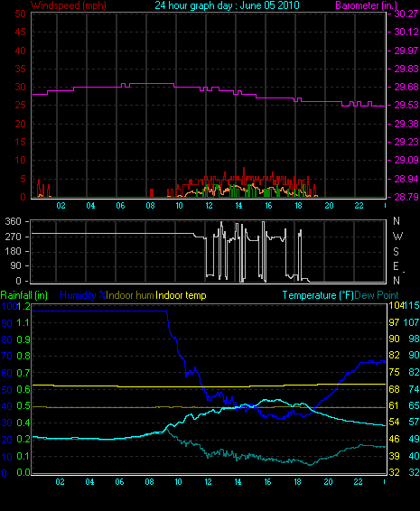Select green rainfall axis value 0.5

pos(23,406)
